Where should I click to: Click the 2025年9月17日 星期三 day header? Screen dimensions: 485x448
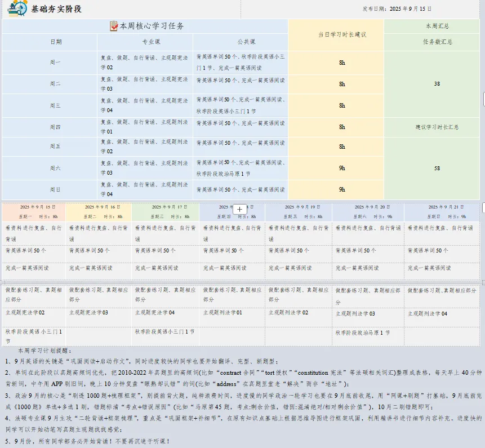pos(166,212)
